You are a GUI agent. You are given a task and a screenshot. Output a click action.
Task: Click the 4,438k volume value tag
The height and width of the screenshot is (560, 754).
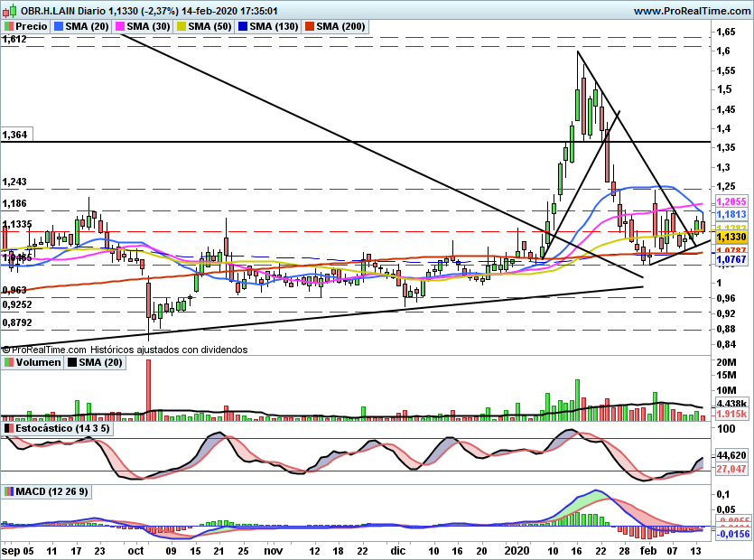[x=731, y=403]
